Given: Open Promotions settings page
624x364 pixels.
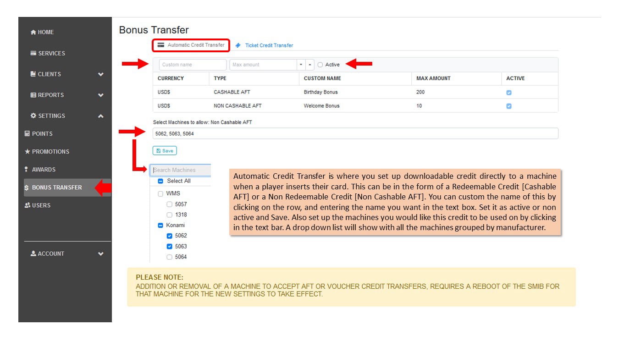Looking at the screenshot, I should 47,152.
